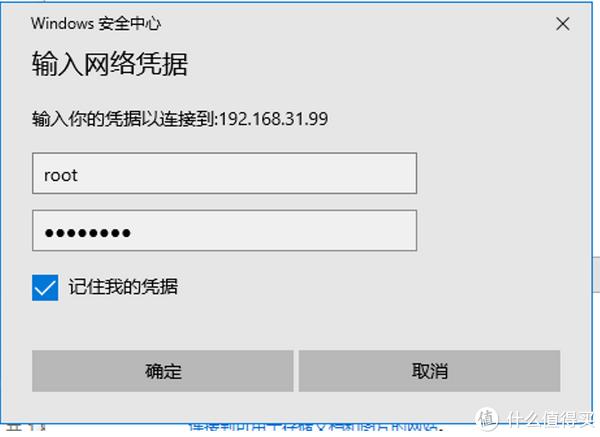Click the 什么值得买 watermark text
The width and height of the screenshot is (600, 437).
(550, 419)
